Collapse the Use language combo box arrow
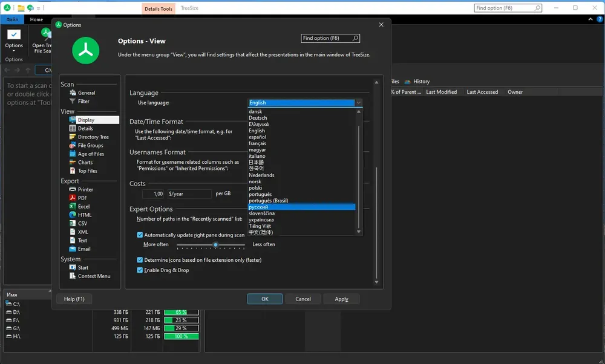Screen dimensions: 605x364 (x=358, y=103)
